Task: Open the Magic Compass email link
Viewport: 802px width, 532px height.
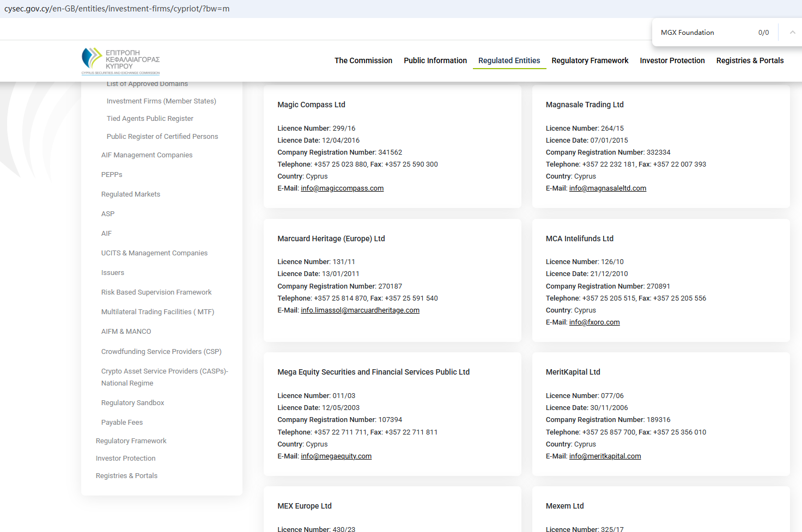Action: click(x=342, y=188)
